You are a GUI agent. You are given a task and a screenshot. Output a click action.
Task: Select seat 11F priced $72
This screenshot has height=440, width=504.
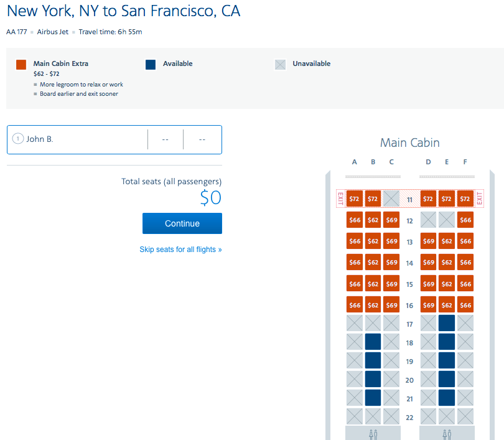coord(465,199)
